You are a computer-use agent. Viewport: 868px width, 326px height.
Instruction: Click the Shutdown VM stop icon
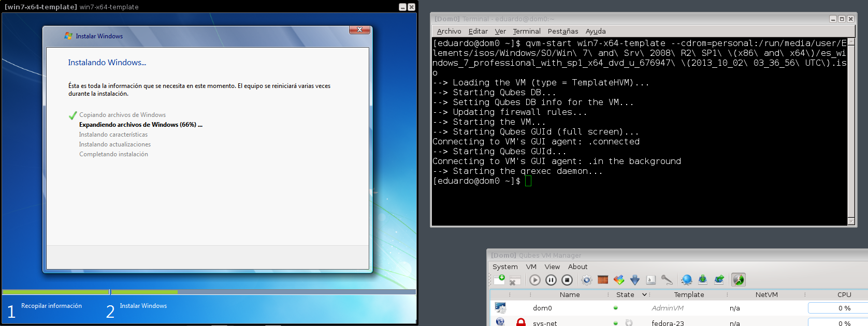tap(567, 280)
